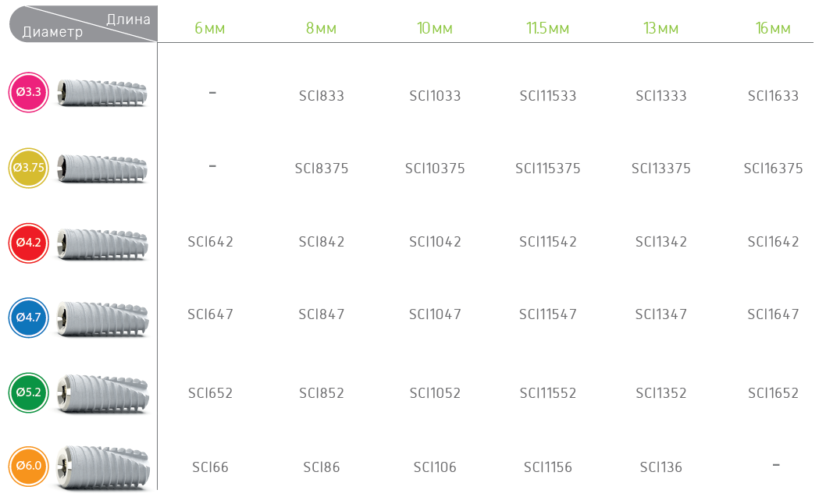Open article code SCI115375

[x=547, y=169]
